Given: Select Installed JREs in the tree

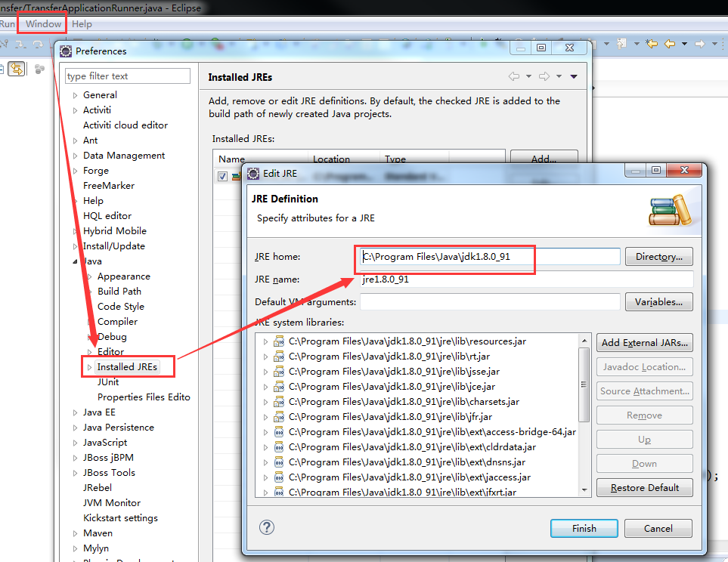Looking at the screenshot, I should [x=127, y=366].
